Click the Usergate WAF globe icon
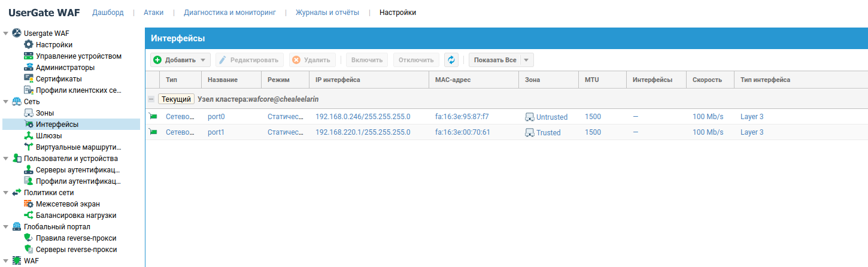The width and height of the screenshot is (868, 267). (x=17, y=33)
